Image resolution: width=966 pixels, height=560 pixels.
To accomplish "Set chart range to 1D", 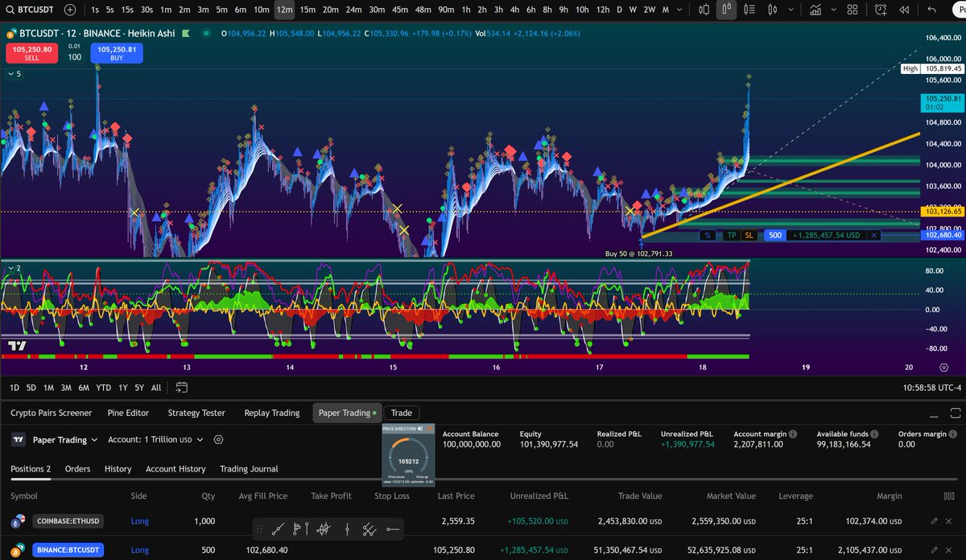I will pyautogui.click(x=14, y=388).
